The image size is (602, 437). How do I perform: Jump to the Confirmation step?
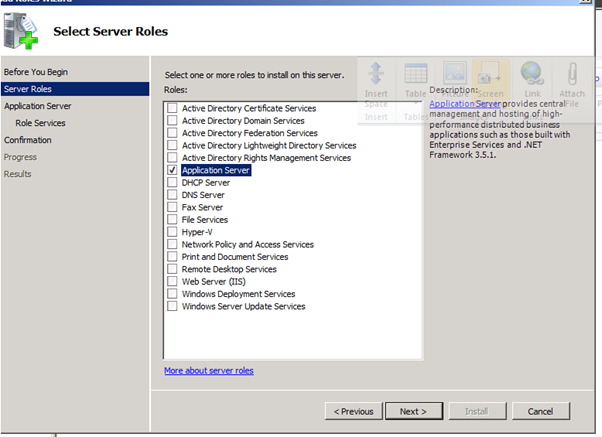(28, 140)
